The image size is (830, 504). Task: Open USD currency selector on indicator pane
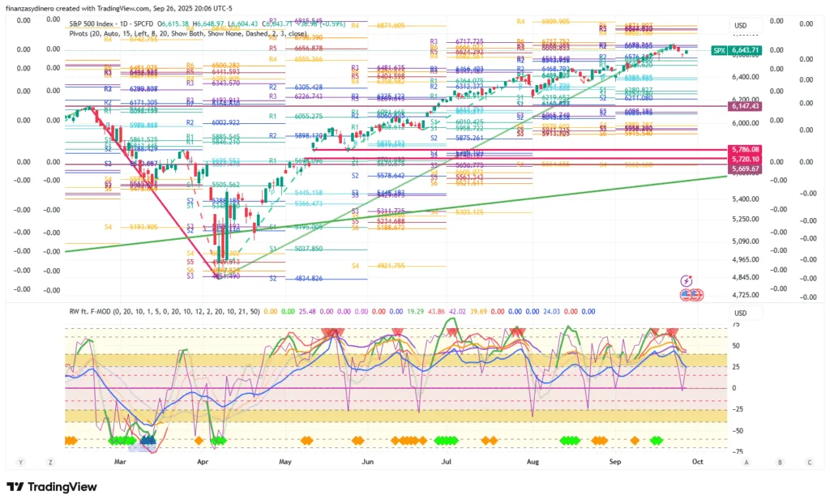(x=740, y=313)
